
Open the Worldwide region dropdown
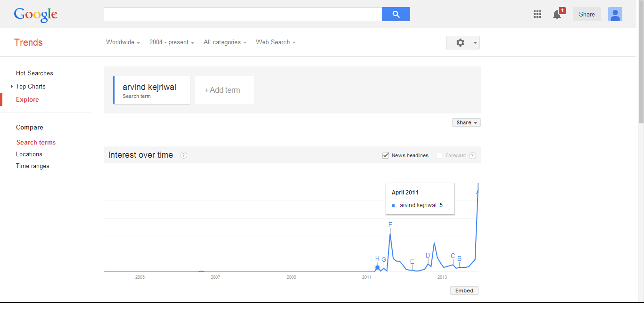pos(123,42)
